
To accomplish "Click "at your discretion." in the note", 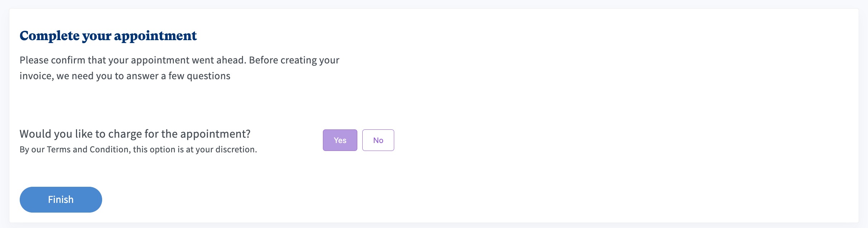I will pos(221,149).
